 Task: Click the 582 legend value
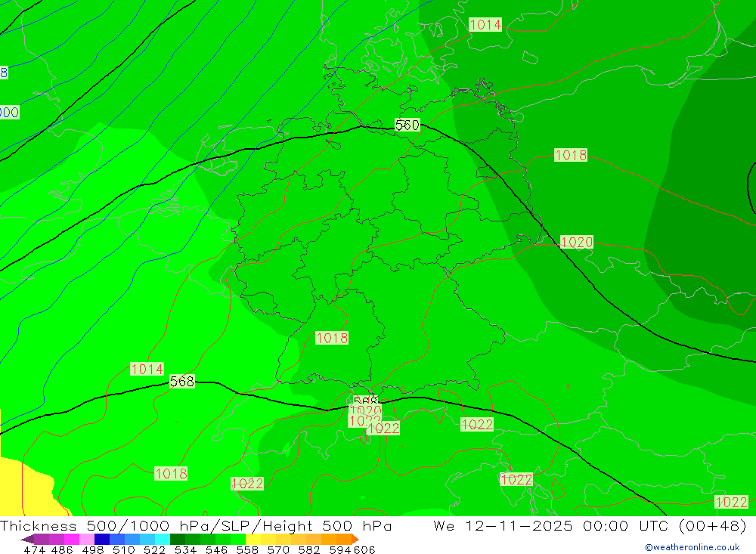pos(309,549)
